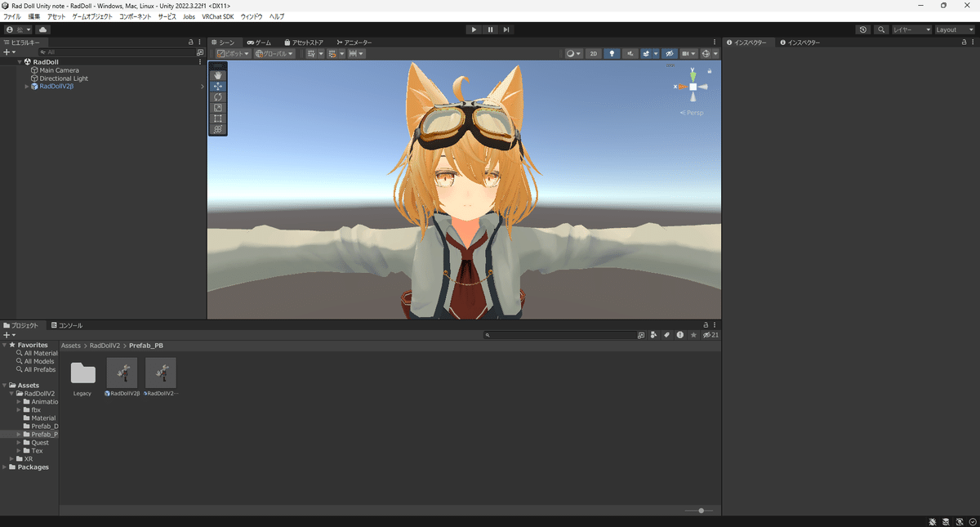Select the Rect tool
Screen dimensions: 980x527
point(218,118)
